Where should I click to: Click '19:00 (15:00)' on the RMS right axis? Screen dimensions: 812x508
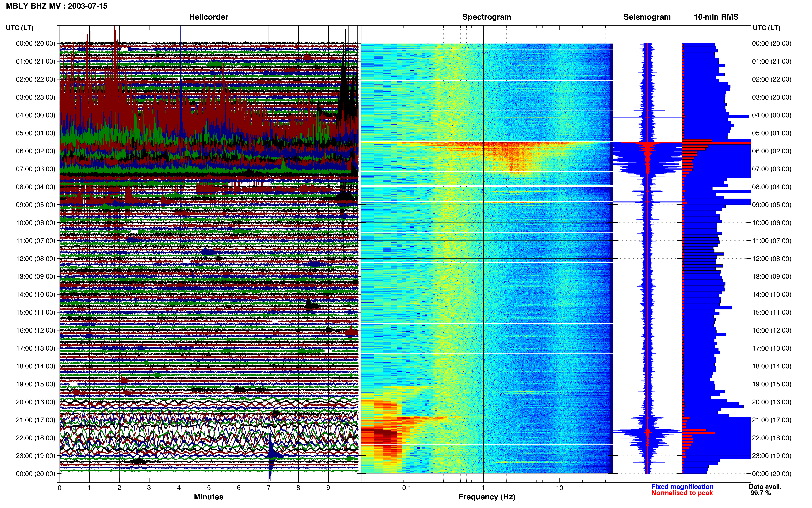pyautogui.click(x=772, y=384)
